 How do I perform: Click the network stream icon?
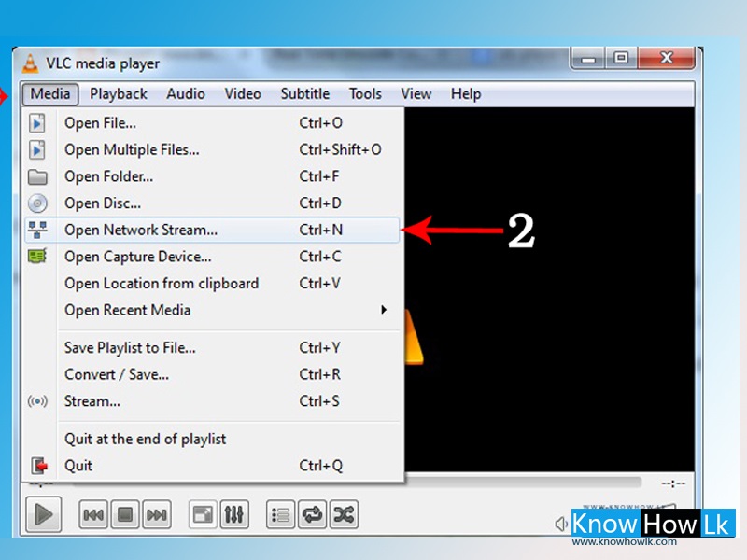tap(37, 230)
